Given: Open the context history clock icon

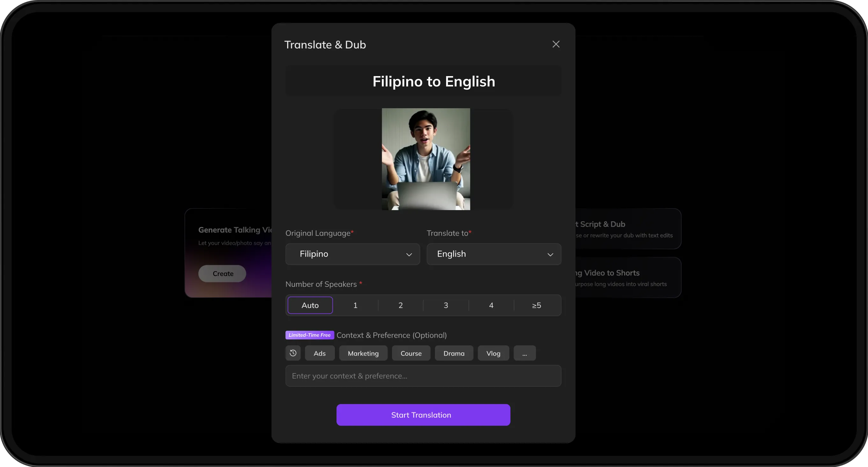Looking at the screenshot, I should coord(293,353).
